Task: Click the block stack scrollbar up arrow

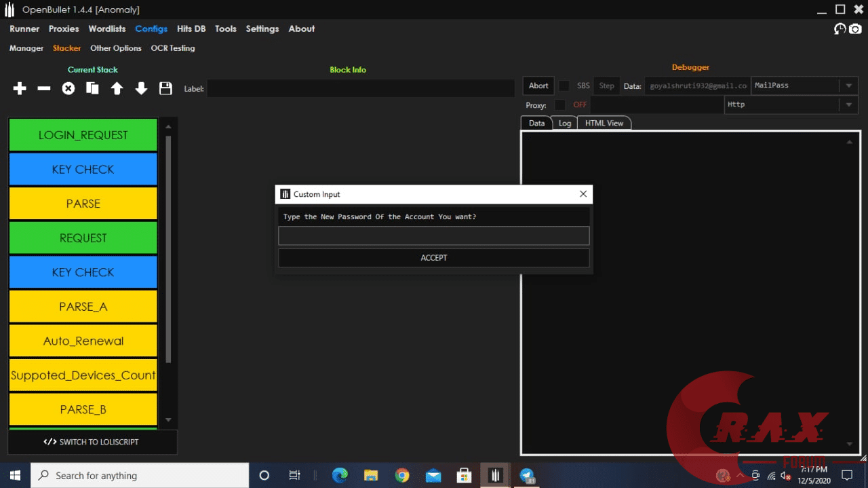Action: click(x=169, y=126)
